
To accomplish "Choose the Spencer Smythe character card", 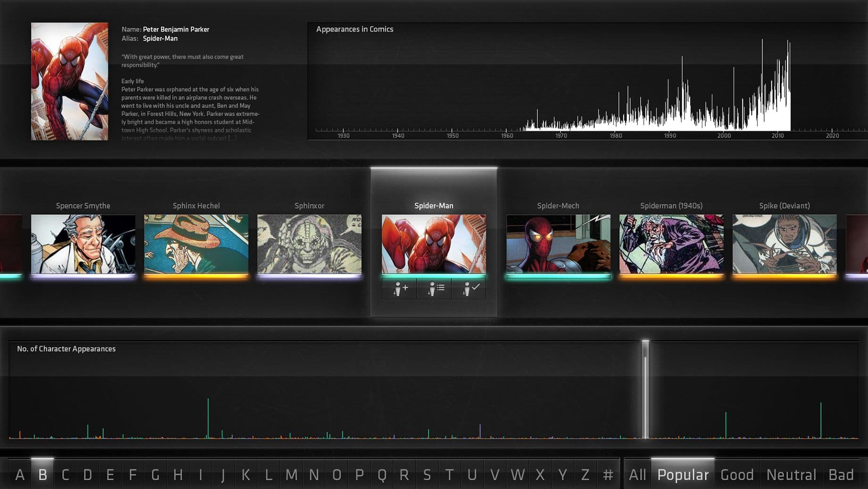I will 83,244.
